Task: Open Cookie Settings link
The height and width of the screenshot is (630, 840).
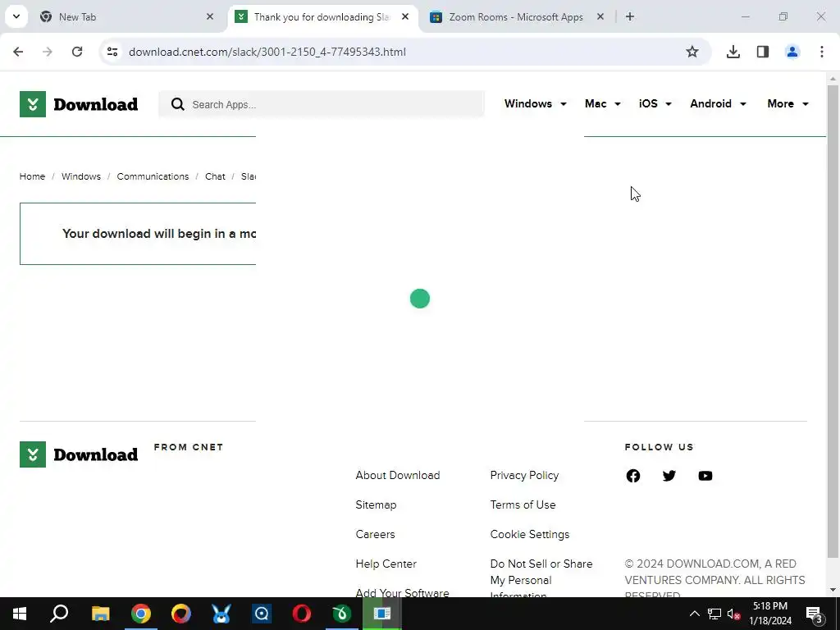Action: coord(530,534)
